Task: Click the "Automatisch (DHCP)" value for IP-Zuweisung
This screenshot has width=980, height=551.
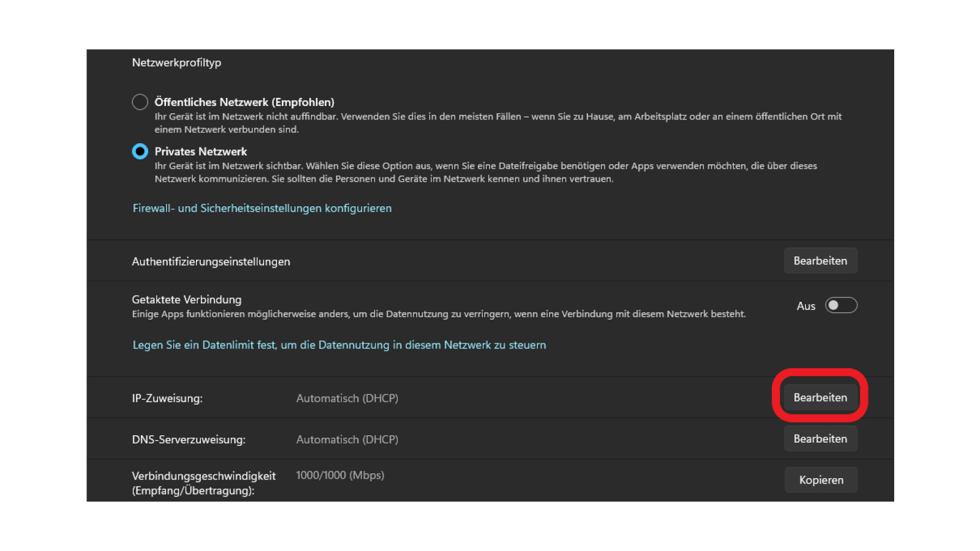Action: [347, 398]
